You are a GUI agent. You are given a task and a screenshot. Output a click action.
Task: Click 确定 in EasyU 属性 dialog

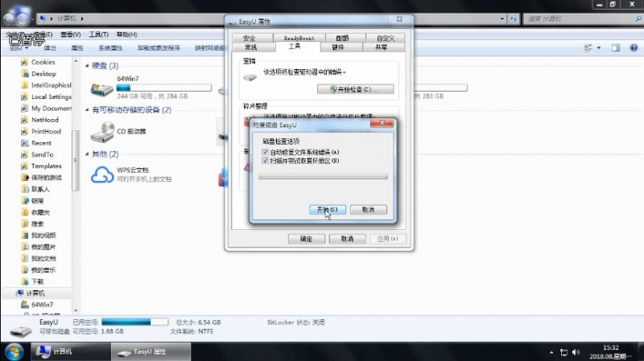click(307, 239)
